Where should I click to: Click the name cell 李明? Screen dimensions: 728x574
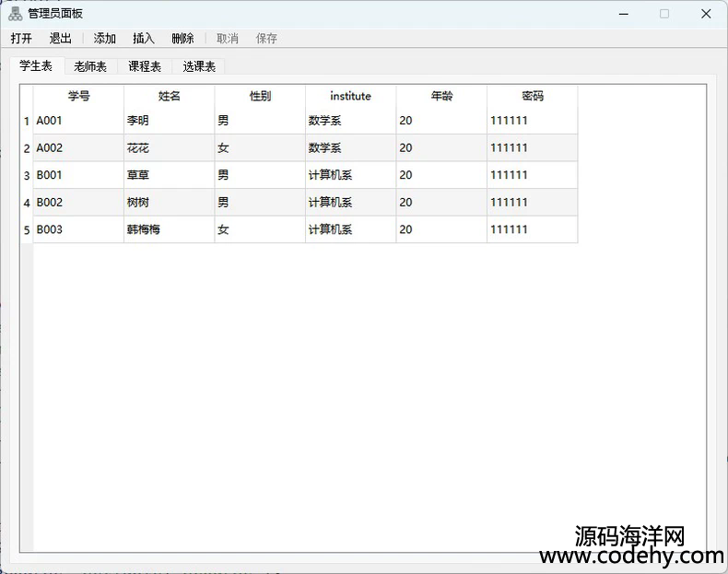169,121
